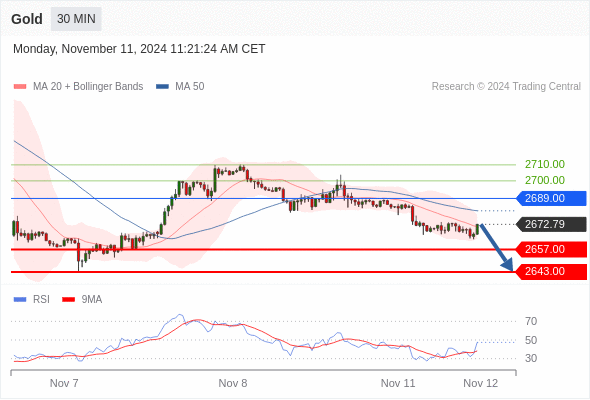The width and height of the screenshot is (590, 400).
Task: Click the blue 2689.00 pivot price tag
Action: point(551,198)
